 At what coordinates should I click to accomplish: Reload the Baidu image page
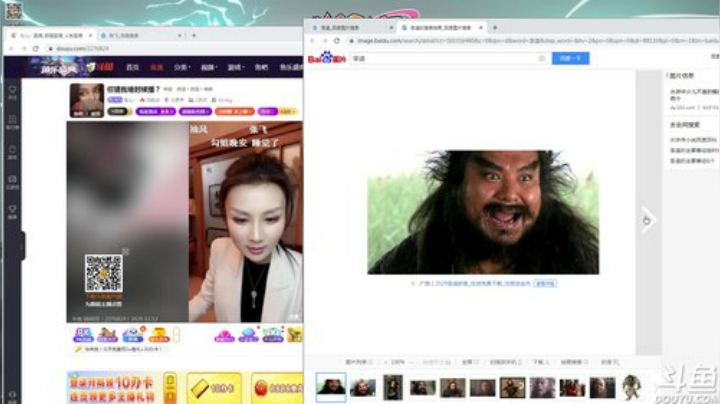click(x=337, y=41)
